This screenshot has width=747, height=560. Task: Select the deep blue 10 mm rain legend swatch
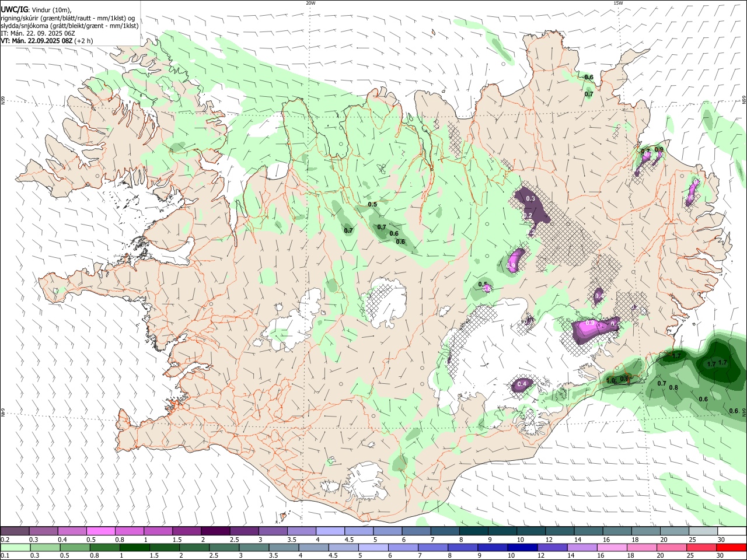point(522,547)
